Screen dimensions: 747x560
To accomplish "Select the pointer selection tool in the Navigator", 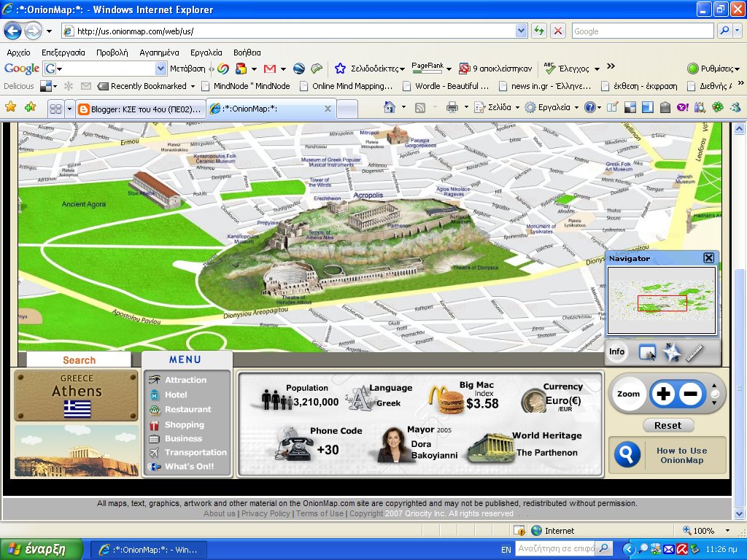I will (x=647, y=351).
